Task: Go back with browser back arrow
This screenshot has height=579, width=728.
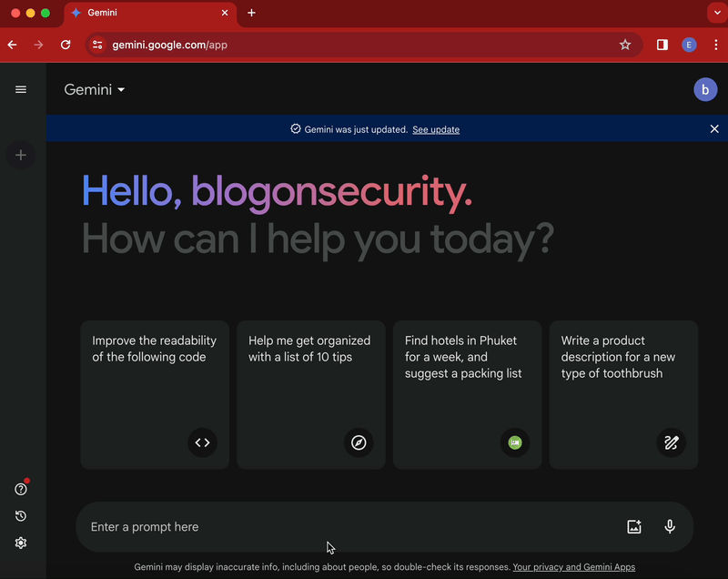Action: coord(13,45)
